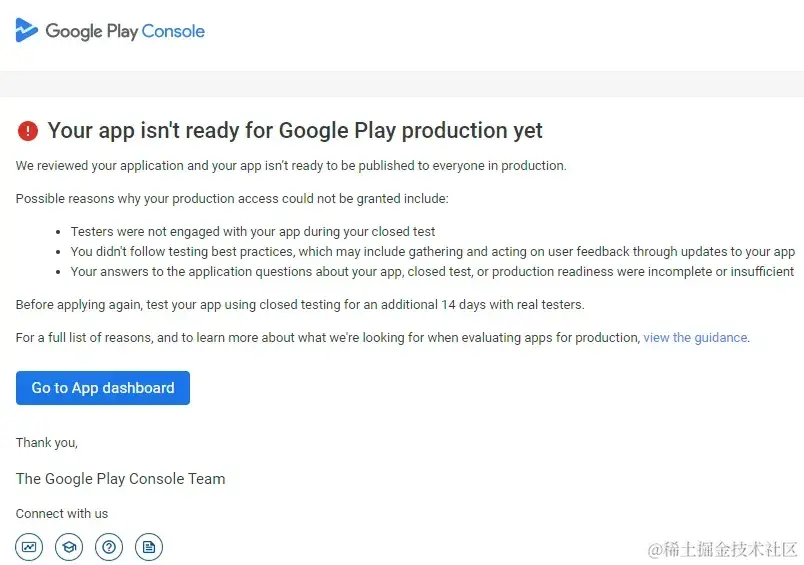Open the question mark help icon
Viewport: 804px width, 565px height.
[x=109, y=547]
